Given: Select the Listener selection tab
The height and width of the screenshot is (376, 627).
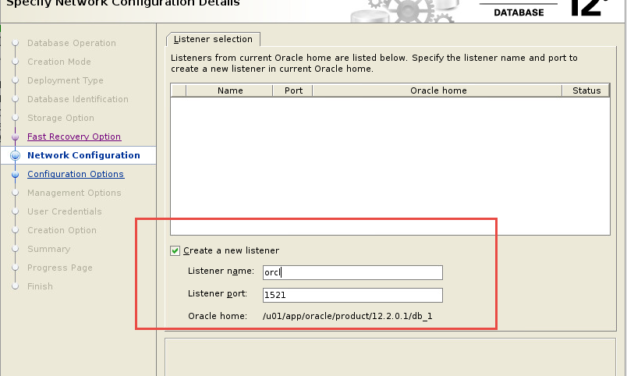Looking at the screenshot, I should 213,39.
